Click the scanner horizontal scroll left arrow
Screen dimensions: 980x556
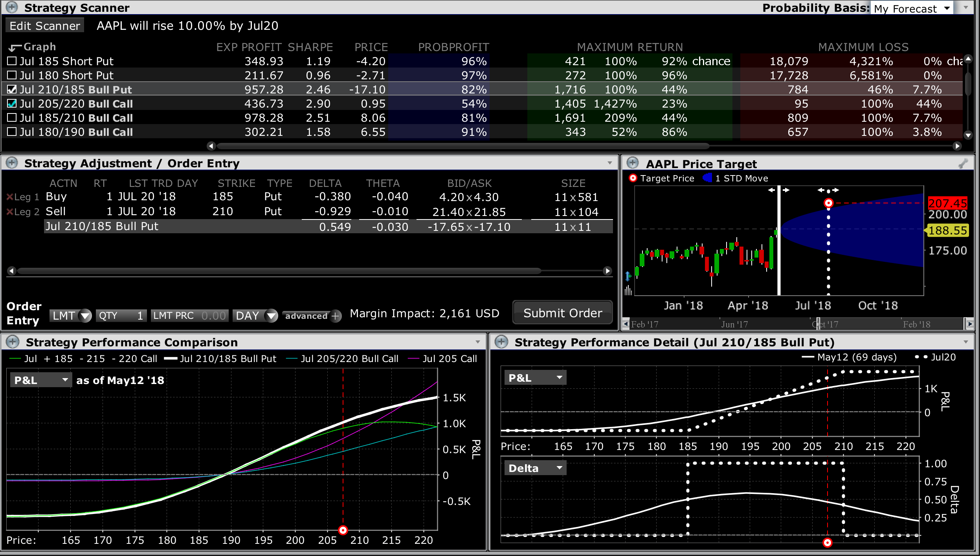(211, 146)
